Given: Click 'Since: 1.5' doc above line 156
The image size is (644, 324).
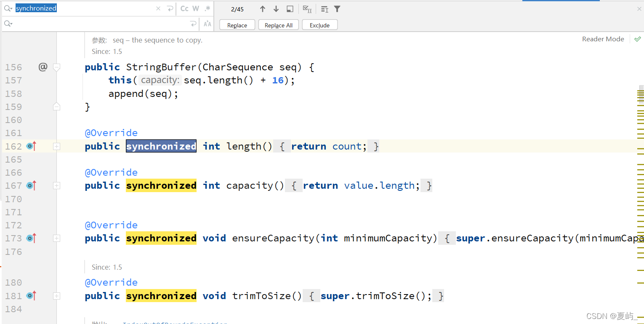Looking at the screenshot, I should pos(107,51).
